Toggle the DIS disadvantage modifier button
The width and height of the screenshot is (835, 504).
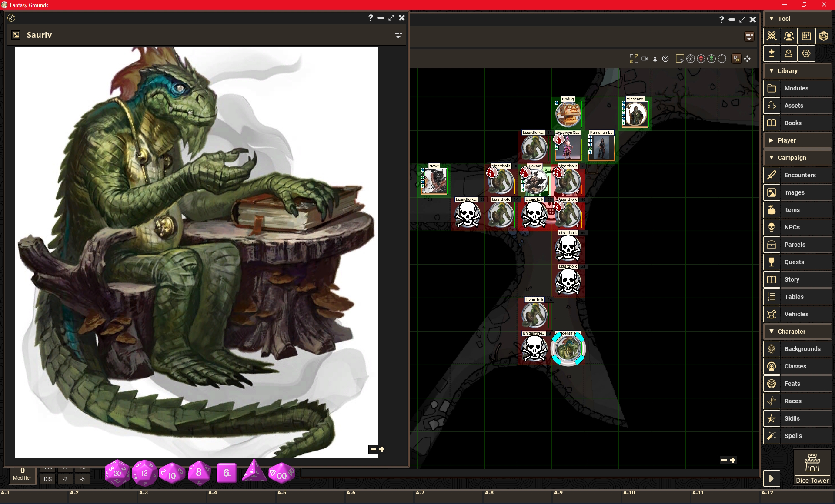pyautogui.click(x=48, y=479)
